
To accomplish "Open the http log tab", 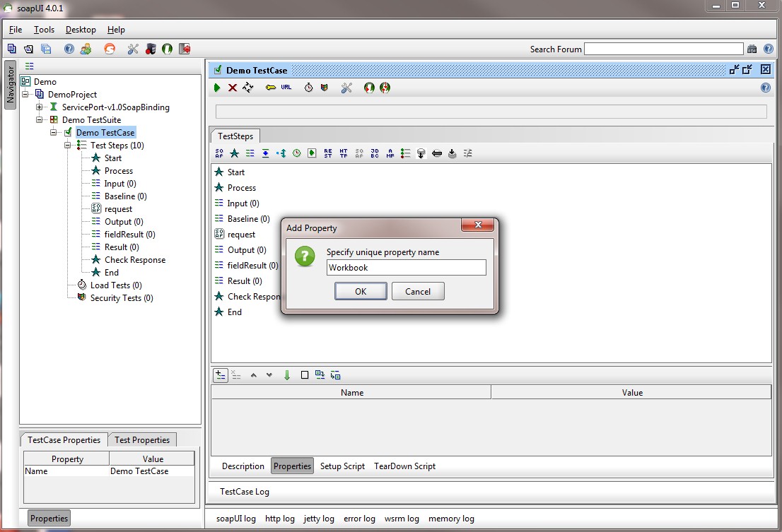I will coord(280,519).
